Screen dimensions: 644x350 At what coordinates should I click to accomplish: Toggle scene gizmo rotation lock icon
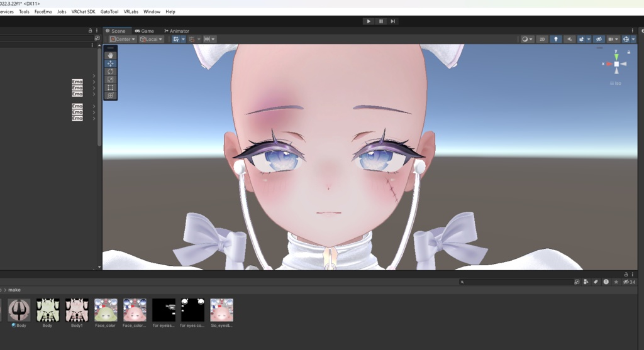coord(628,52)
